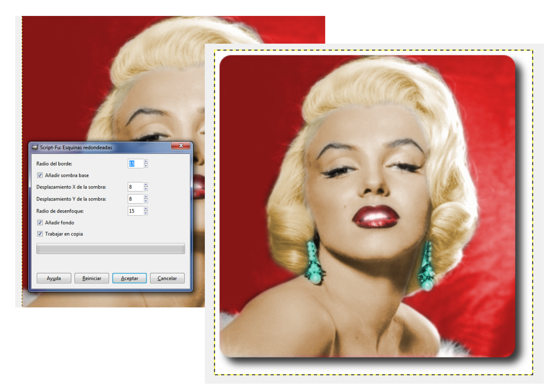554x392 pixels.
Task: Close the Script-Fu Esquinas redondeadas dialog
Action: click(181, 146)
